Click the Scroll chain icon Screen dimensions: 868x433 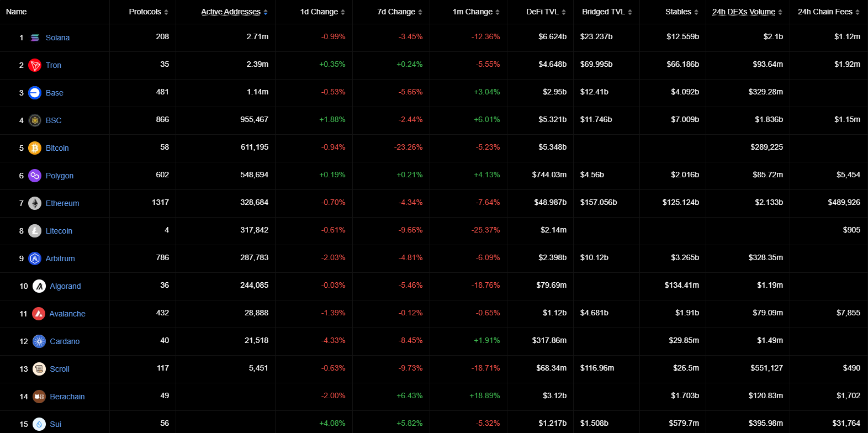(39, 369)
